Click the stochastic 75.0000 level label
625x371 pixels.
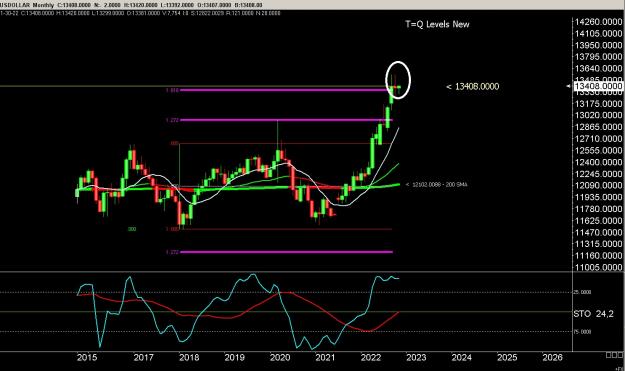point(582,332)
